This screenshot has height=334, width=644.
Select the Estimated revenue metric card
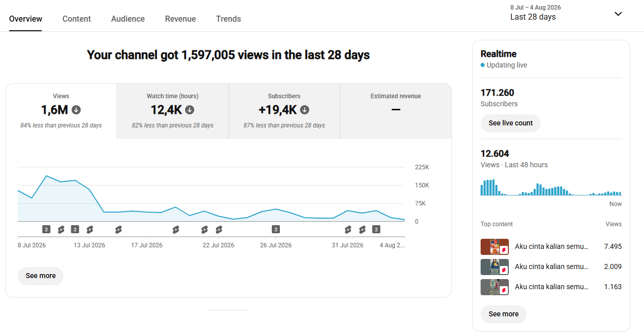[x=396, y=111]
